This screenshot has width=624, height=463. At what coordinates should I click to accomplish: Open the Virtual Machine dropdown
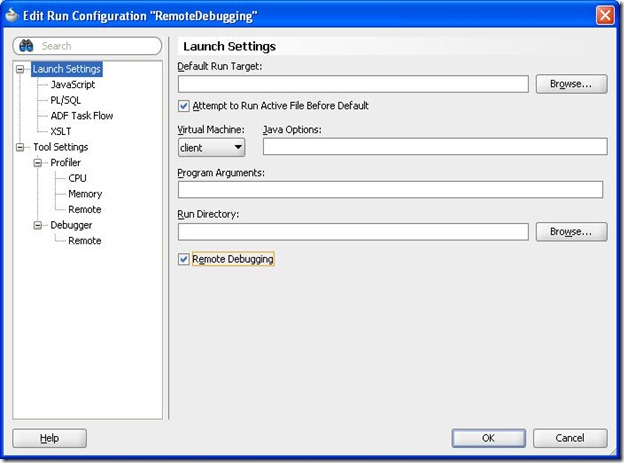pyautogui.click(x=212, y=147)
